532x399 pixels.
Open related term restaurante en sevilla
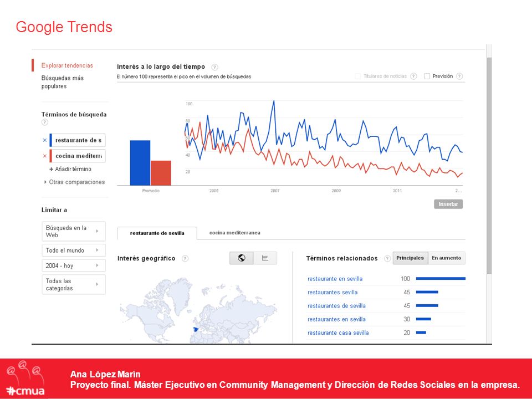click(335, 279)
